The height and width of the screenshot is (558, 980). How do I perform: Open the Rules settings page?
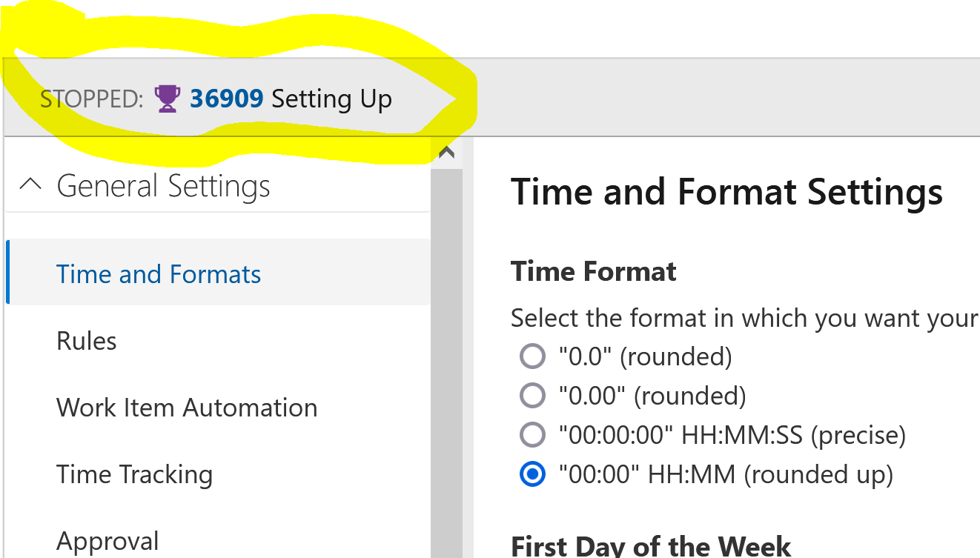point(218,341)
